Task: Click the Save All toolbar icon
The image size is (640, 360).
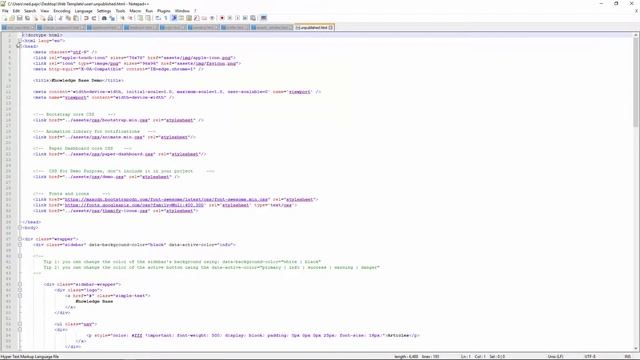Action: [27, 18]
